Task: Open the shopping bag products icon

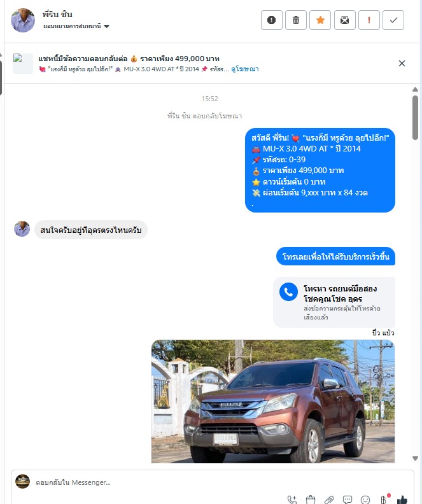Action: tap(311, 500)
